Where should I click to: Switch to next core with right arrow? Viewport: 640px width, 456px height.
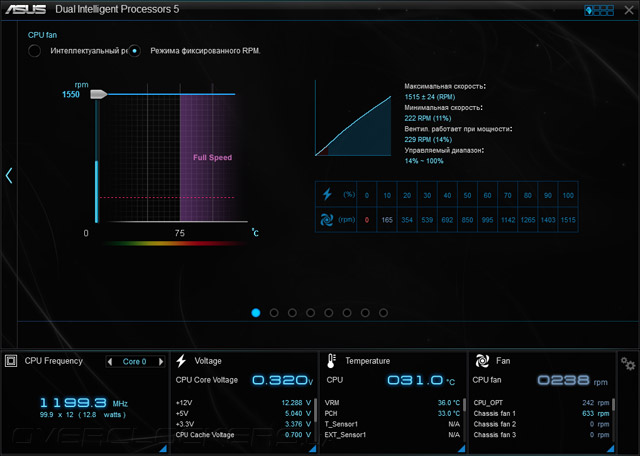click(x=161, y=362)
